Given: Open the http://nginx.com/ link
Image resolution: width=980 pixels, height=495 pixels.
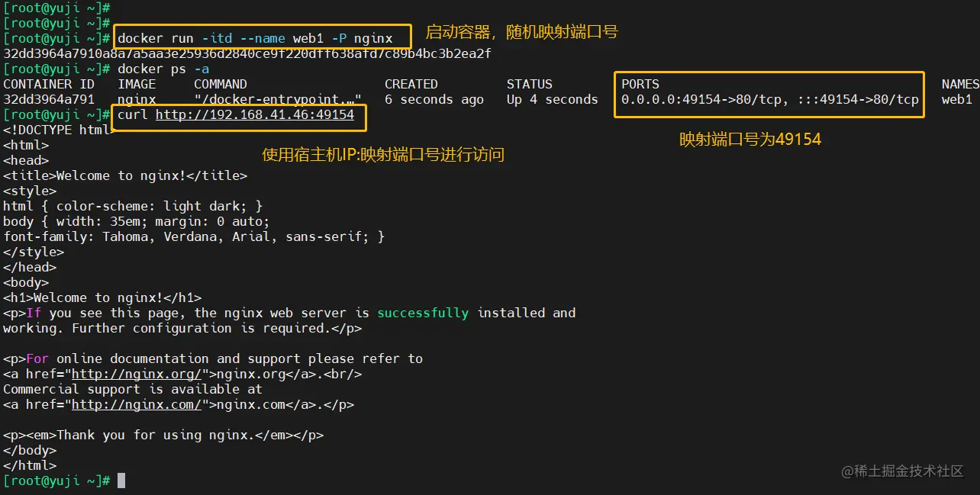Looking at the screenshot, I should click(x=137, y=404).
